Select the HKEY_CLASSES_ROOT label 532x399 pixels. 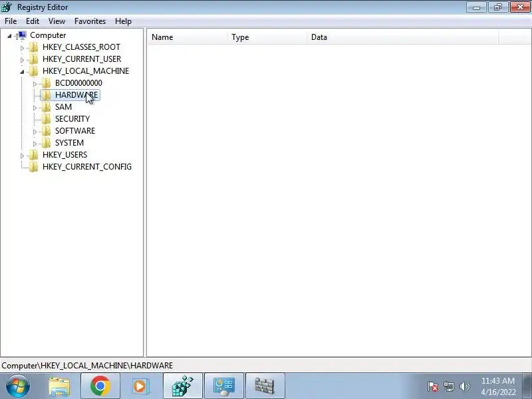[81, 47]
